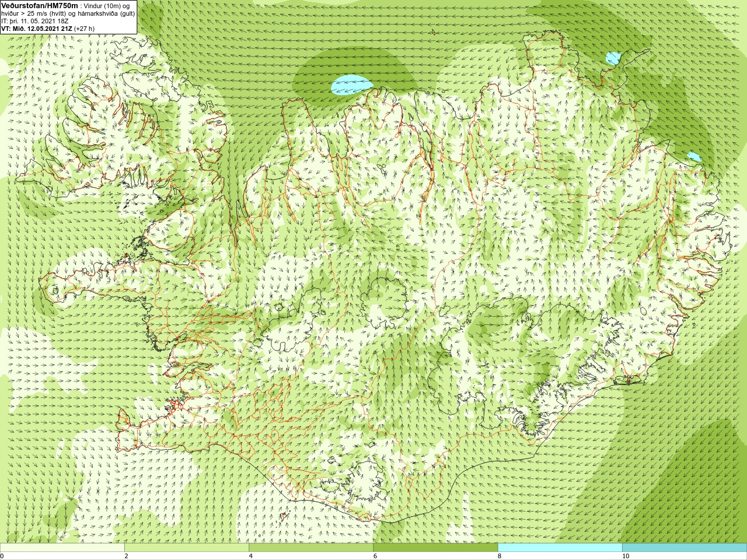Click the legend scale value '8'

point(500,556)
